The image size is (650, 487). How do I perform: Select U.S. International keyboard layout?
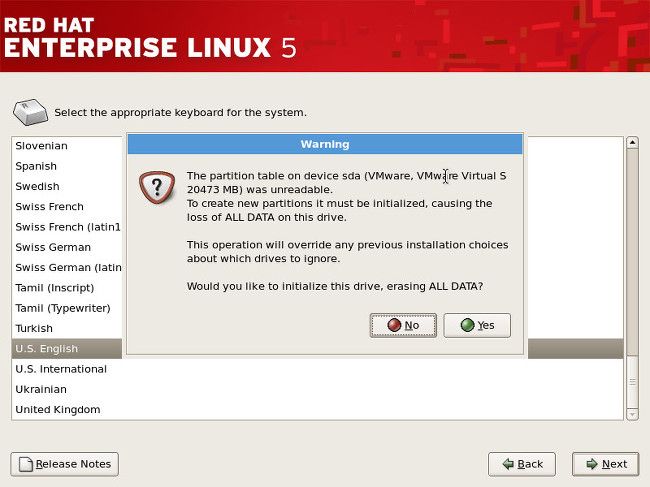pyautogui.click(x=318, y=369)
